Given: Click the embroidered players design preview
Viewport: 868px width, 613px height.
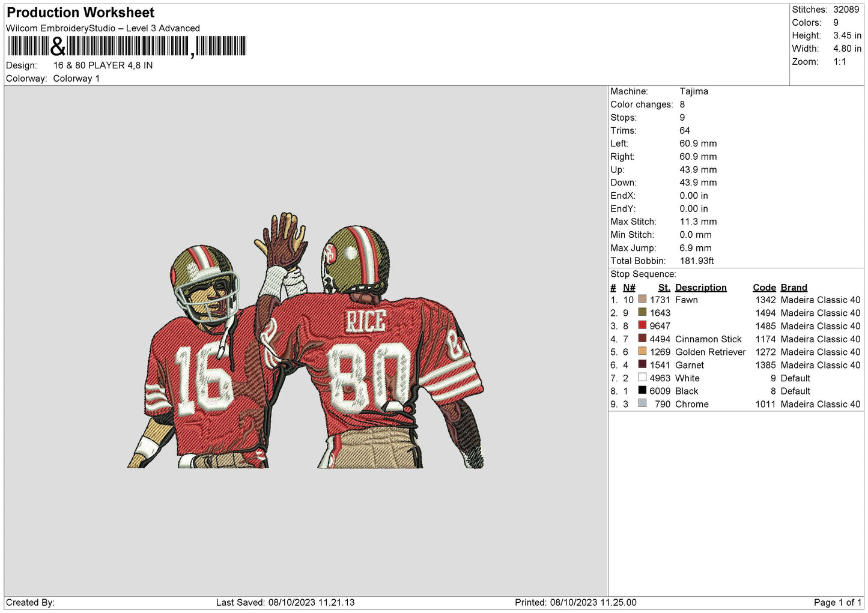Looking at the screenshot, I should [306, 340].
